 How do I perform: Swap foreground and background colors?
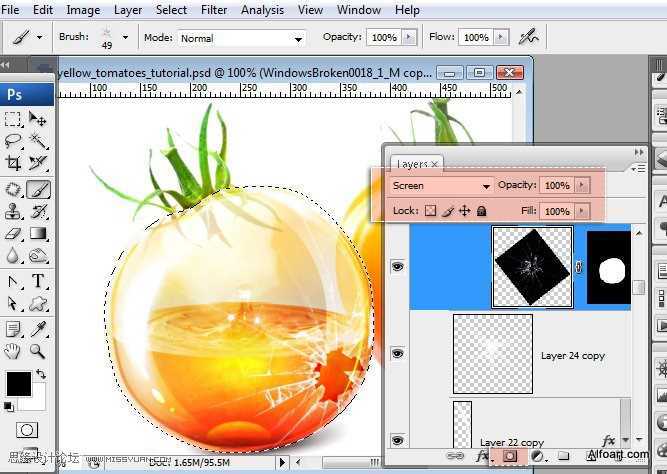pyautogui.click(x=41, y=374)
